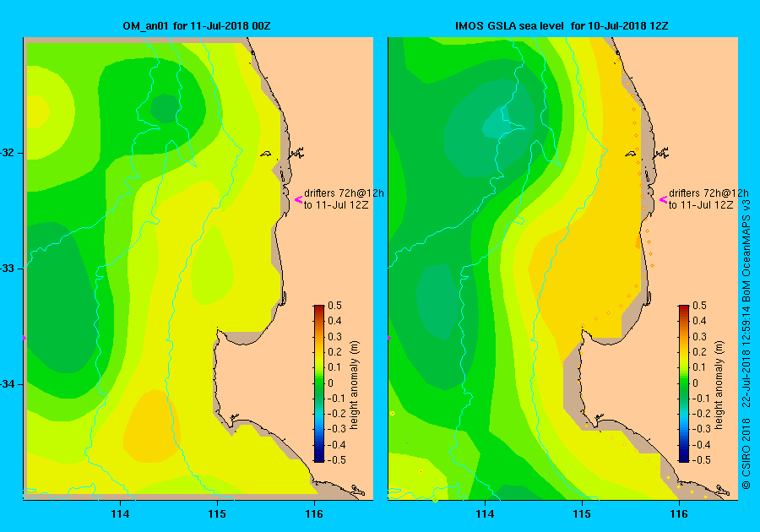Click the '22-Jul-2018 12:59:14' timestamp text
The height and width of the screenshot is (532, 760).
pos(746,357)
